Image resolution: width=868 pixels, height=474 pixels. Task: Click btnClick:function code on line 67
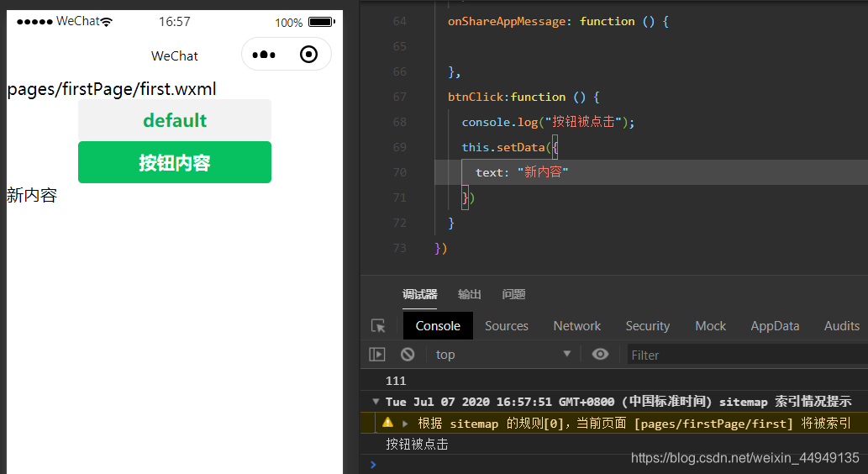click(x=523, y=97)
